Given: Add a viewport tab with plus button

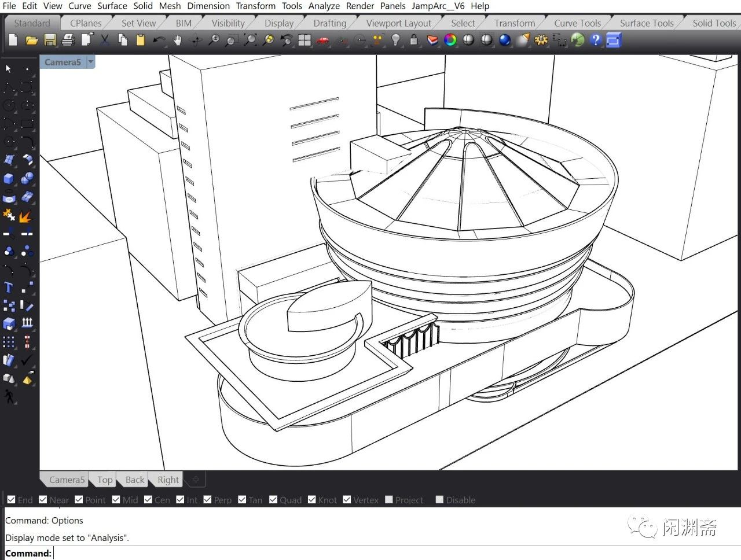Looking at the screenshot, I should (196, 480).
